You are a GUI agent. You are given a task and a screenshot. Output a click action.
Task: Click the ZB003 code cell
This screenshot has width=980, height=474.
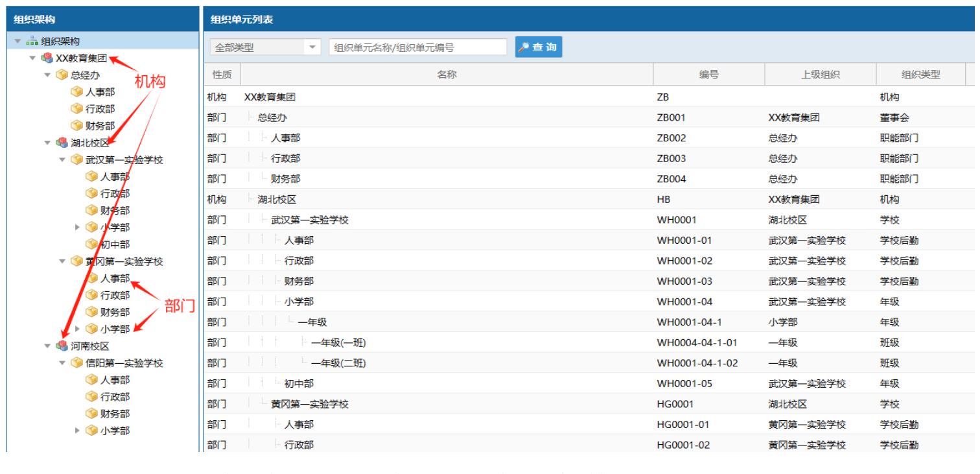coord(709,158)
